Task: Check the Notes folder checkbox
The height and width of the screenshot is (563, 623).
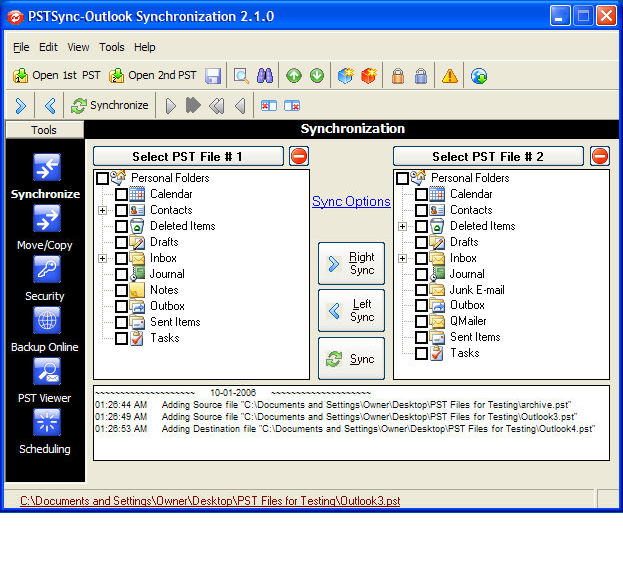Action: [121, 290]
